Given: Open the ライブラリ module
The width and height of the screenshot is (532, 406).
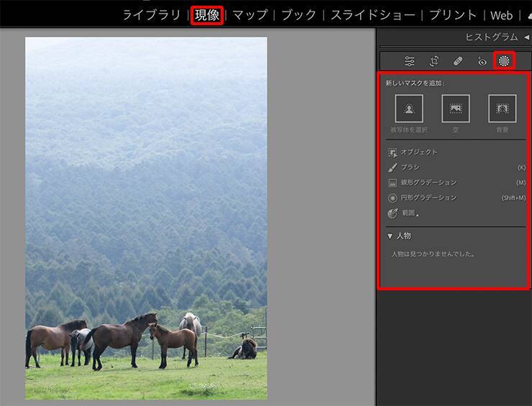Looking at the screenshot, I should click(151, 15).
